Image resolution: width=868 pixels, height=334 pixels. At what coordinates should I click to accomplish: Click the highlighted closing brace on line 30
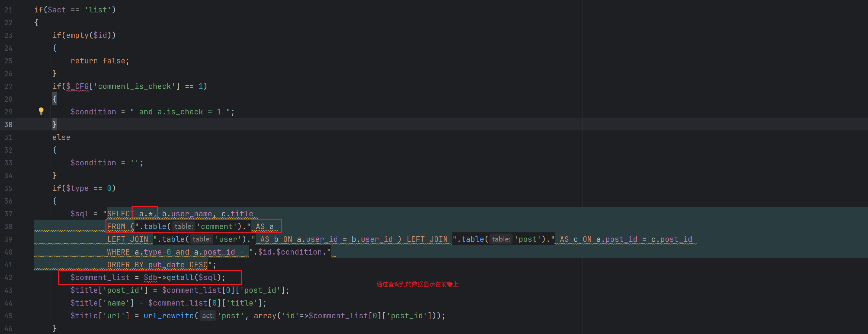pyautogui.click(x=54, y=125)
